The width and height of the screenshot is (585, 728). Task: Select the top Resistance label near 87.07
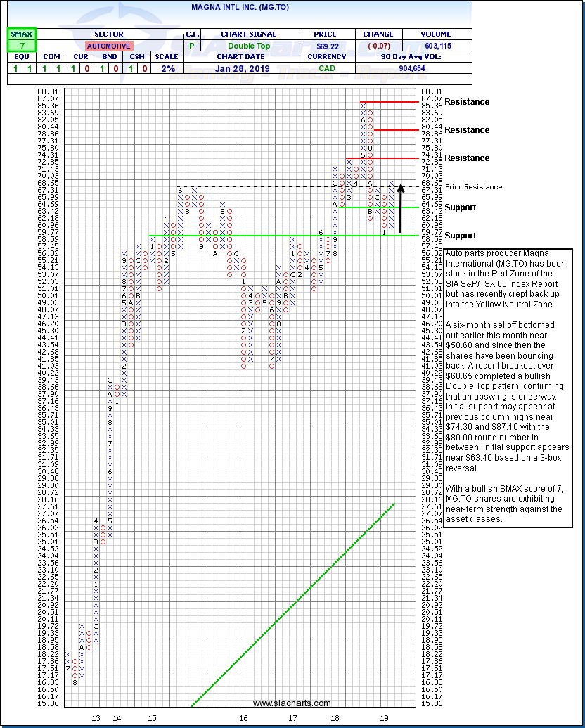point(467,102)
